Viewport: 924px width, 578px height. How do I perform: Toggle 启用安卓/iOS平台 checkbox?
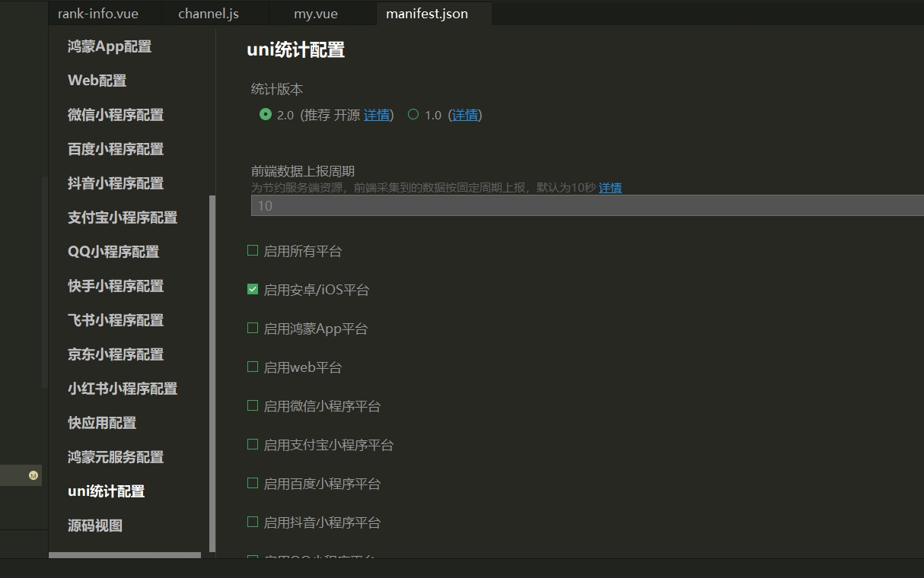click(253, 289)
